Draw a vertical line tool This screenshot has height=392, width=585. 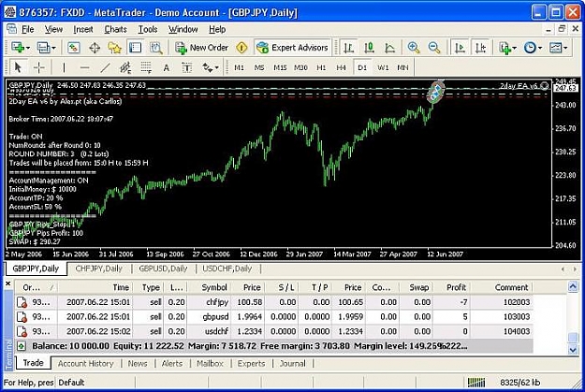[64, 67]
